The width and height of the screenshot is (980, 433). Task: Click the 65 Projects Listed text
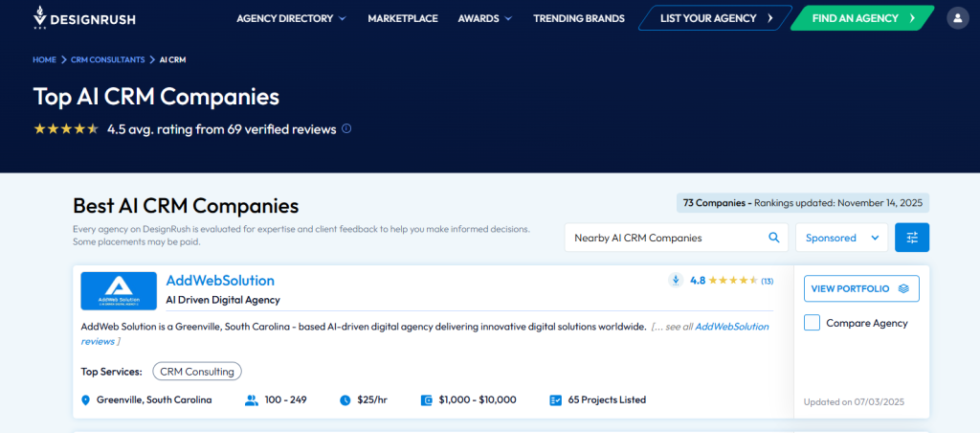[x=607, y=399]
